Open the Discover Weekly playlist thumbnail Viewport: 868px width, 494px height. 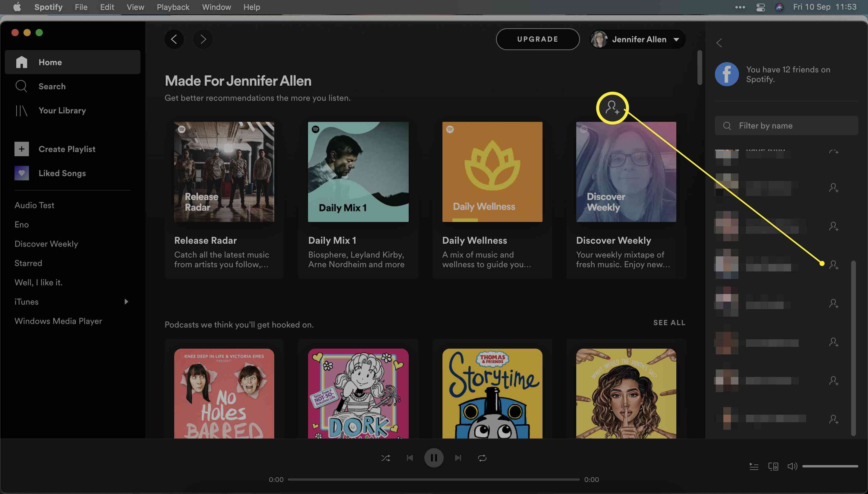tap(626, 172)
